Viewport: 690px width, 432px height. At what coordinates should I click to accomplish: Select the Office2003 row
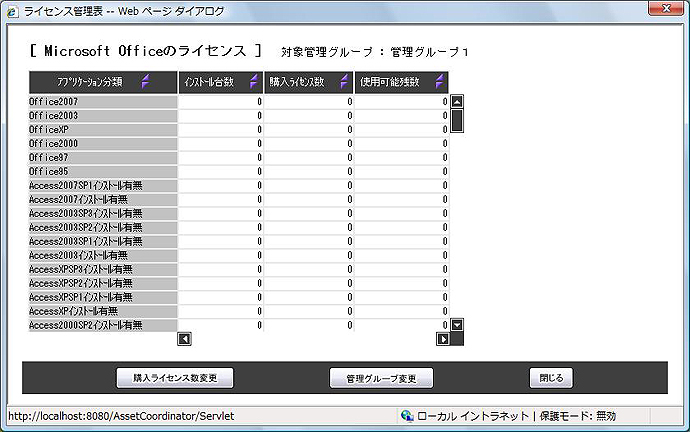(239, 116)
